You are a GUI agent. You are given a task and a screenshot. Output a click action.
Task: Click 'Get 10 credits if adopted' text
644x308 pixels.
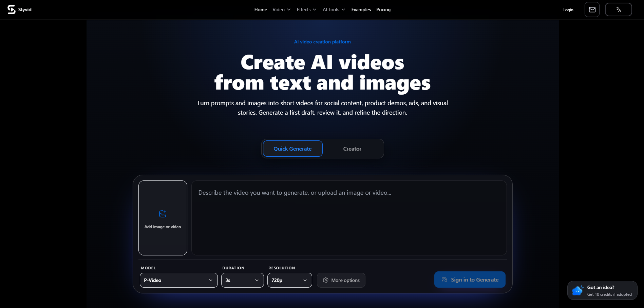pos(609,294)
